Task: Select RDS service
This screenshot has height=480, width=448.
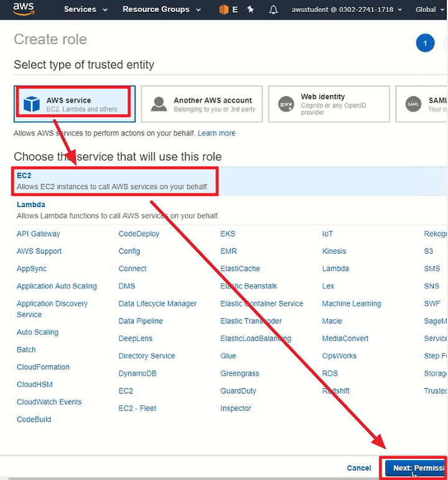Action: 330,374
